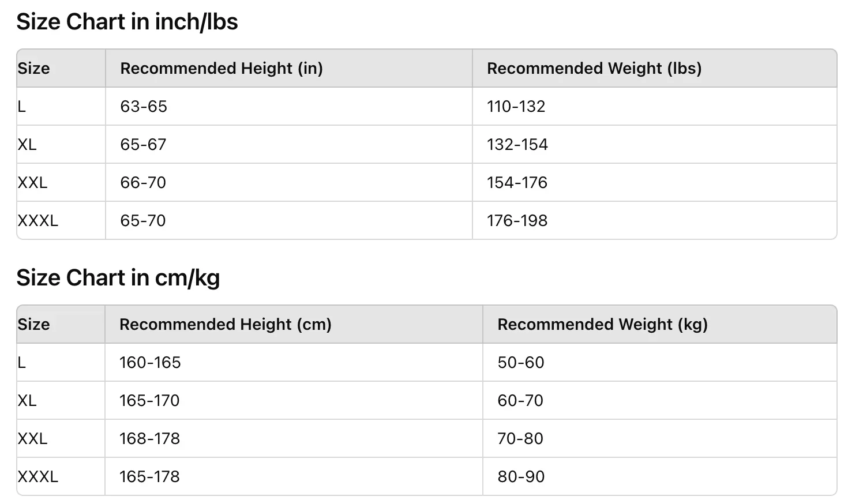Click the "Size Chart in inch/lbs" heading

coord(127,22)
